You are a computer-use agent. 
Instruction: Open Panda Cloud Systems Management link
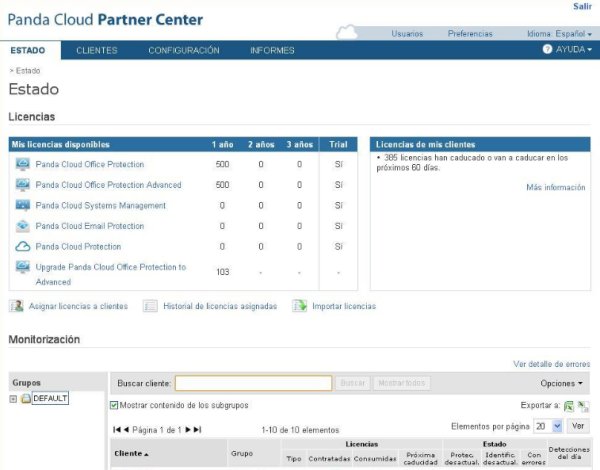click(x=101, y=206)
